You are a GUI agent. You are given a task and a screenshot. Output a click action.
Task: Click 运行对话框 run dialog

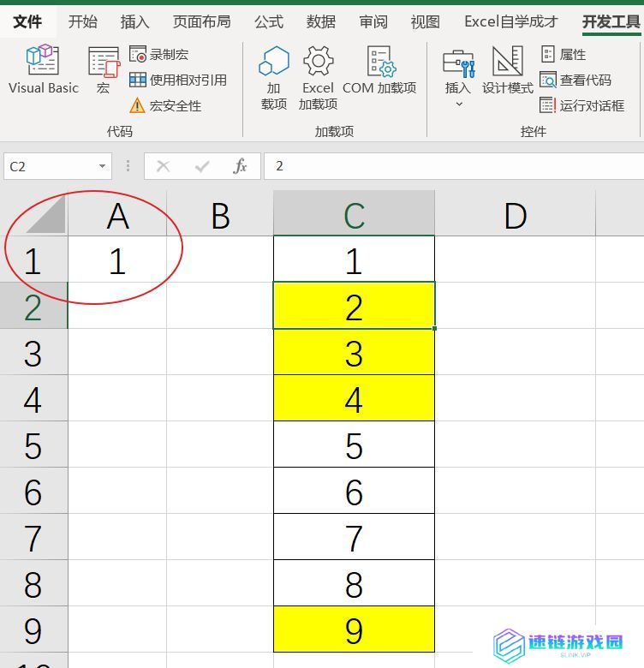(x=581, y=105)
